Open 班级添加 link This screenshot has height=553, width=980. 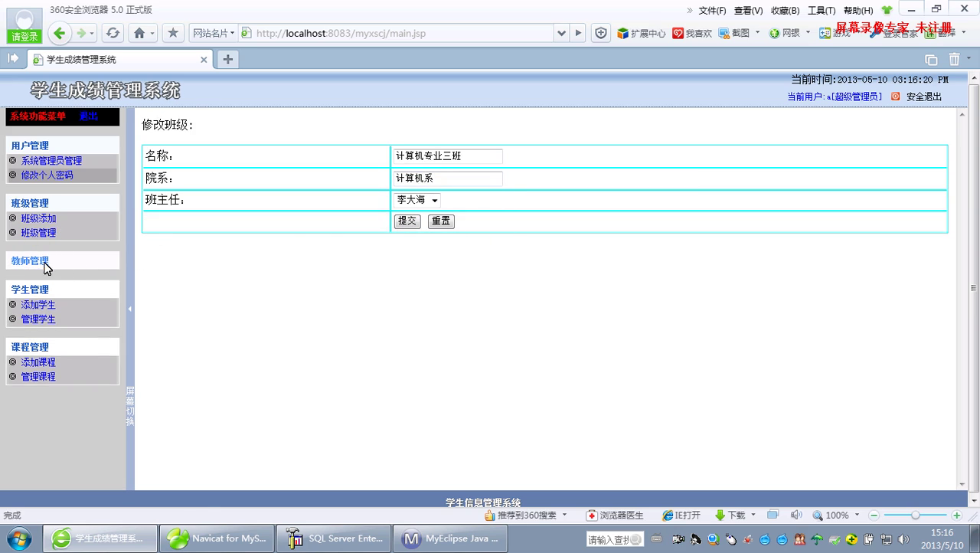pyautogui.click(x=38, y=218)
